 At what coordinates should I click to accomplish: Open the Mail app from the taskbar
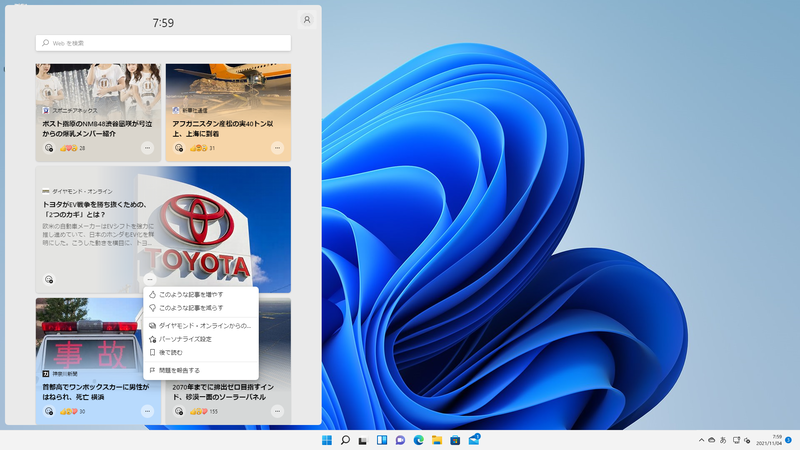point(474,440)
